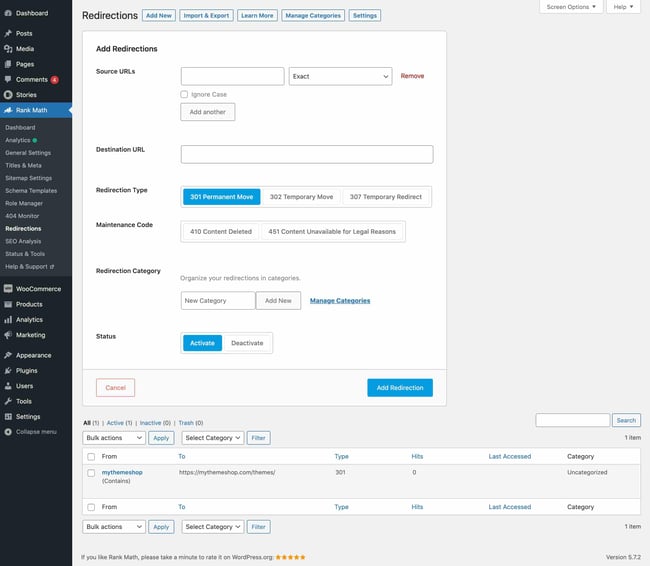
Task: Select the 302 Temporary Move option
Action: pos(301,197)
